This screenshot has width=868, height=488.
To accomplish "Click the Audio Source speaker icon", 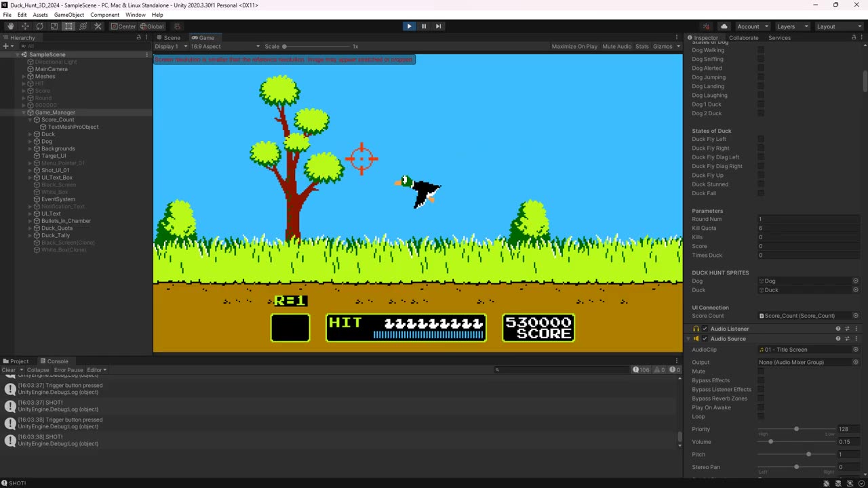I will pyautogui.click(x=696, y=339).
